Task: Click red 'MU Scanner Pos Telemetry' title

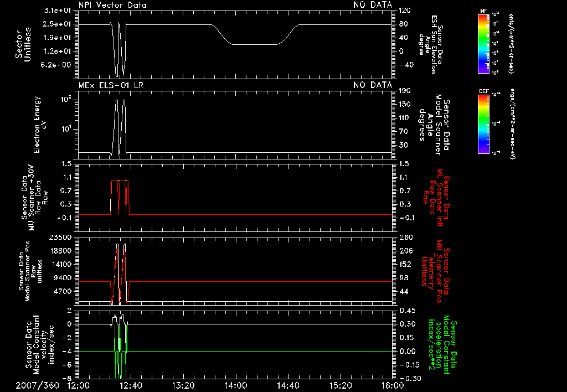Action: coord(435,271)
